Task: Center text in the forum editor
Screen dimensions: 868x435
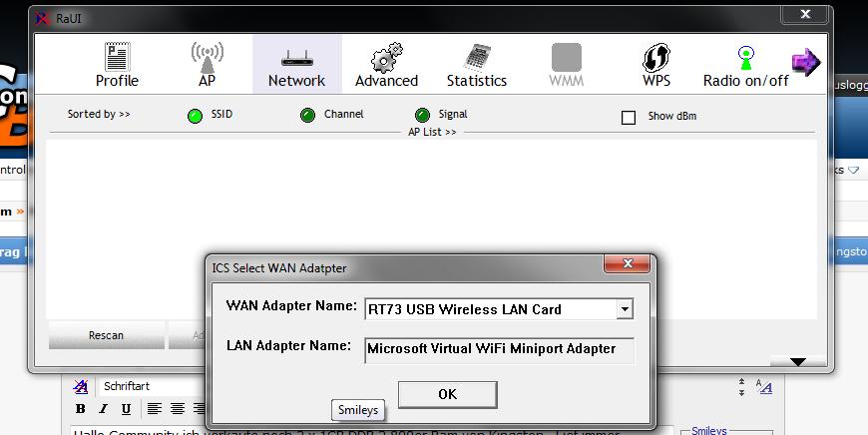Action: (x=178, y=409)
